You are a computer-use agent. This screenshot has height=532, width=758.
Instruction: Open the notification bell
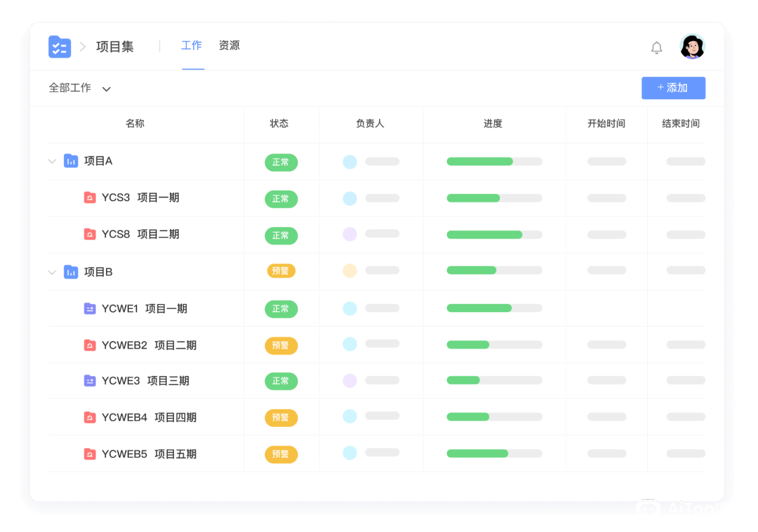[656, 48]
